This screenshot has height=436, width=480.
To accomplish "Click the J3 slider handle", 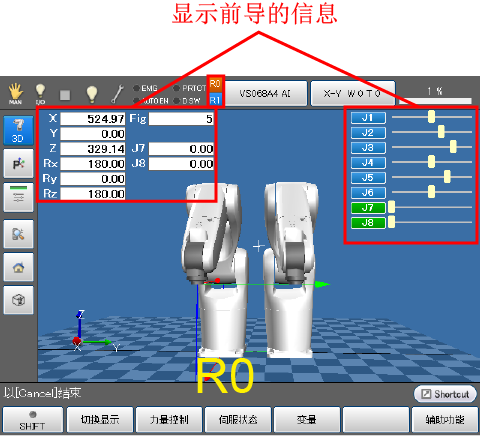I will 453,147.
